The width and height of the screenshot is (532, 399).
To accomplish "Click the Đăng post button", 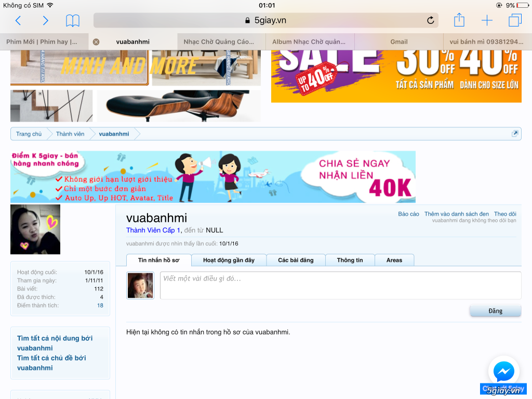I will tap(495, 311).
